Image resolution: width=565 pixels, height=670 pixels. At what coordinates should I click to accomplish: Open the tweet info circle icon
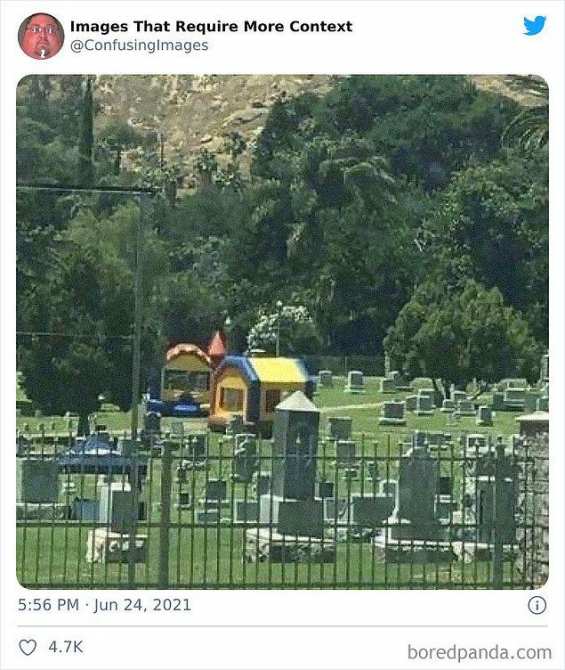[537, 605]
